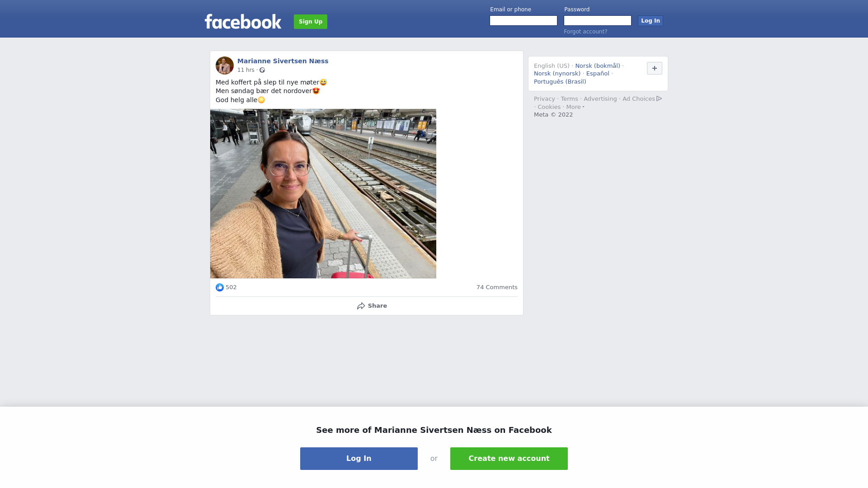Select Português (Brasil) language

click(x=560, y=82)
